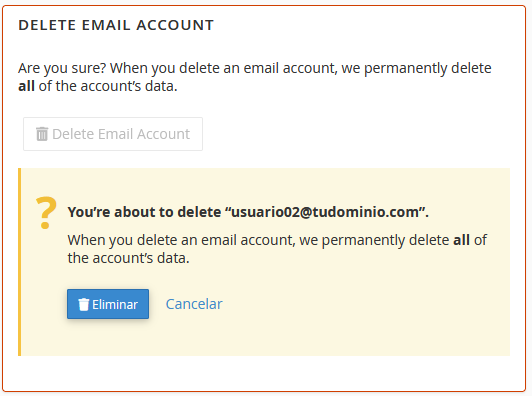Click the yellow box's left border stripe
The image size is (532, 396).
[x=20, y=262]
